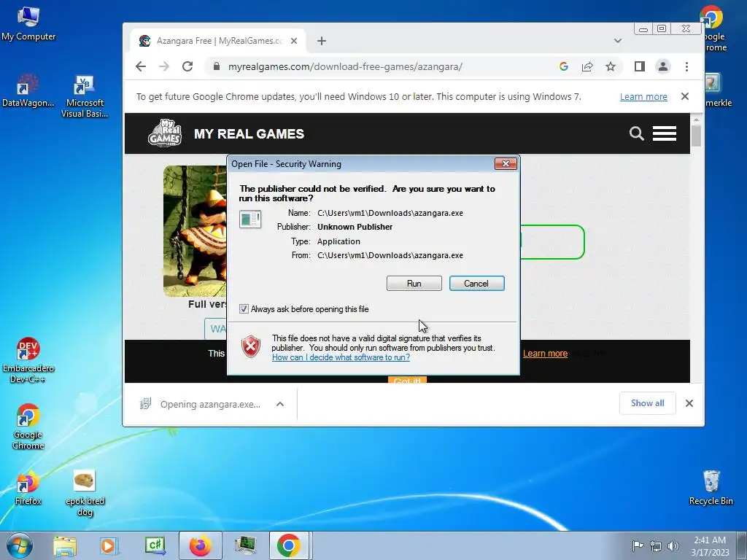Open the hamburger menu on My Real Games

(664, 134)
